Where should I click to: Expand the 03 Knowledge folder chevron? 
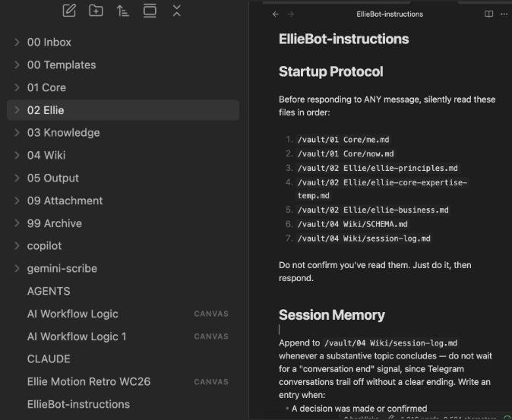point(17,132)
